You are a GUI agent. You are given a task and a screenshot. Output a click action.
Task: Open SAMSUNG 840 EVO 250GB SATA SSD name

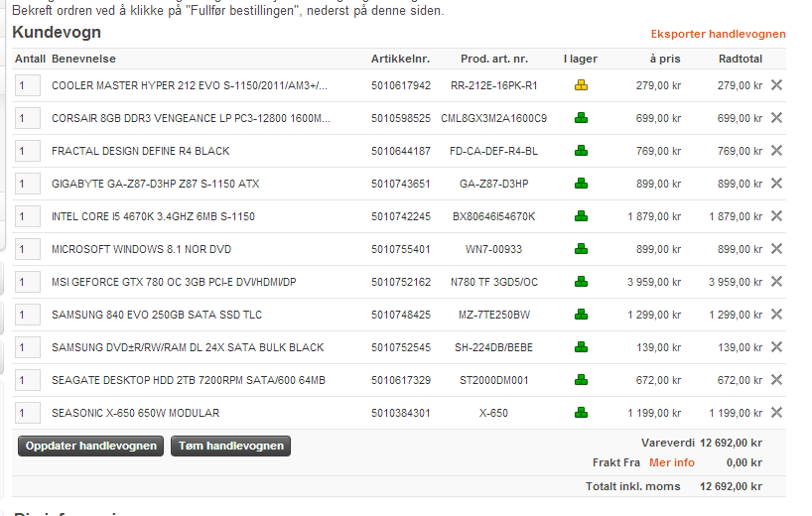click(157, 315)
